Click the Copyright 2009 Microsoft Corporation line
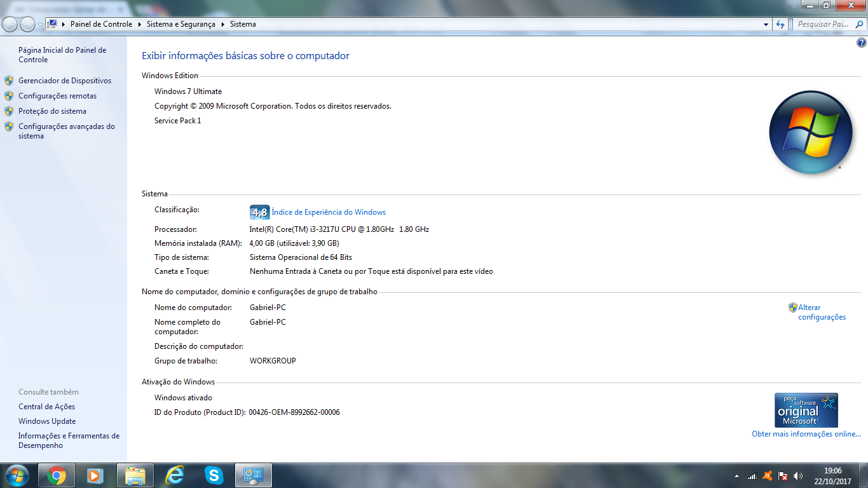 (273, 106)
